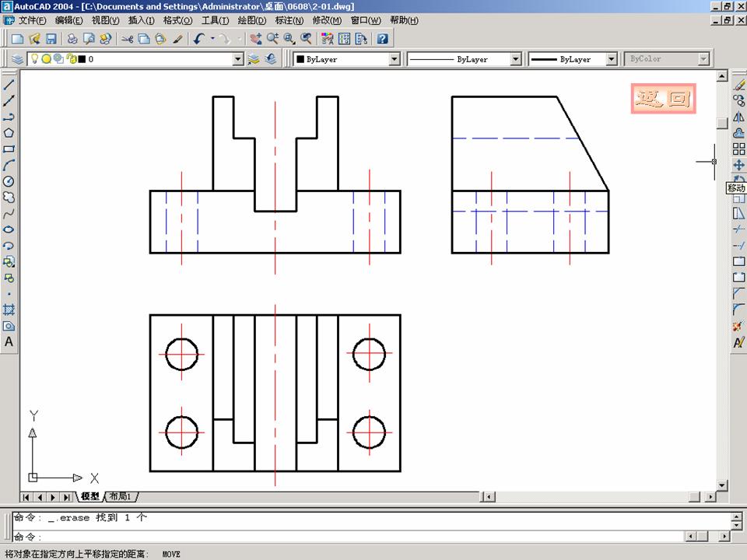
Task: Expand the layer 0 dropdown list
Action: 238,59
